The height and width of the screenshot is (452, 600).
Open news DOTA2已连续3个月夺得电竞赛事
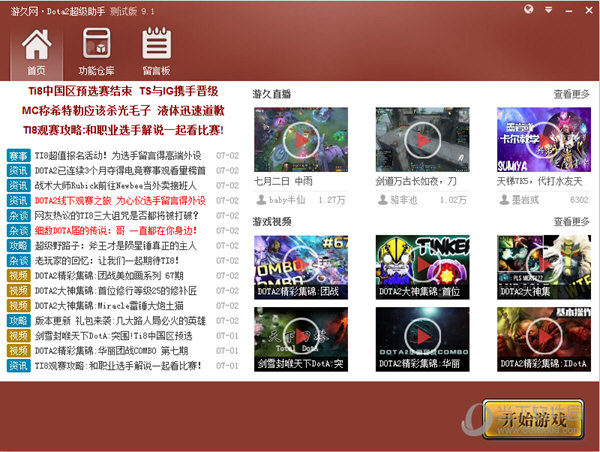pos(120,171)
